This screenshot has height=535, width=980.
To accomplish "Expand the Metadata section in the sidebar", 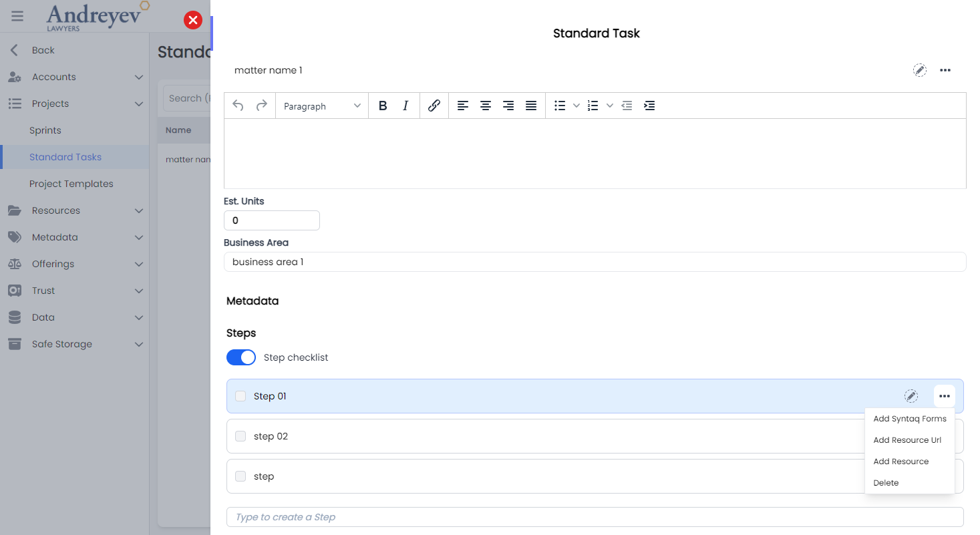I will (x=138, y=237).
